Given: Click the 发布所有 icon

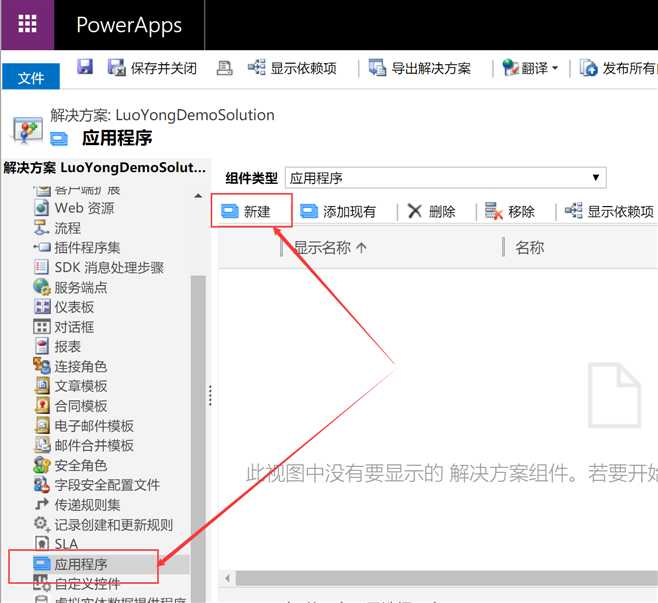Looking at the screenshot, I should 588,68.
